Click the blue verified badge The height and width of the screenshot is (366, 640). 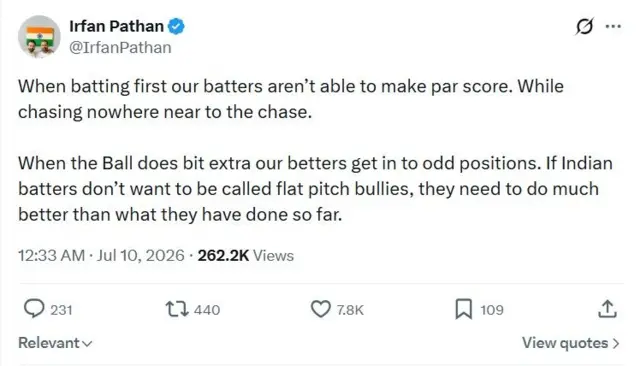[x=176, y=27]
